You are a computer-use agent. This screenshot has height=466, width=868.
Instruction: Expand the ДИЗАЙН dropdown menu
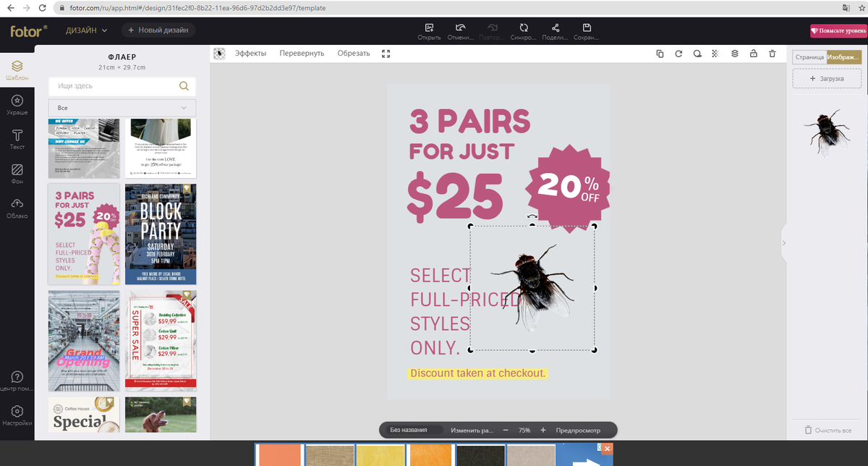86,30
